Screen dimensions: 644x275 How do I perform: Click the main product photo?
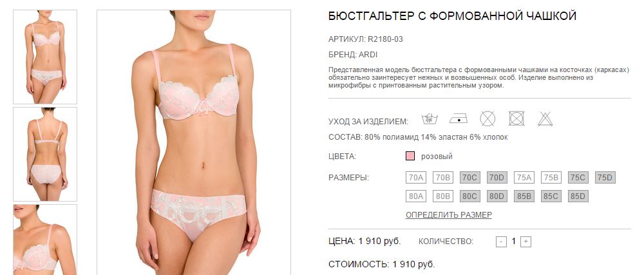[194, 142]
